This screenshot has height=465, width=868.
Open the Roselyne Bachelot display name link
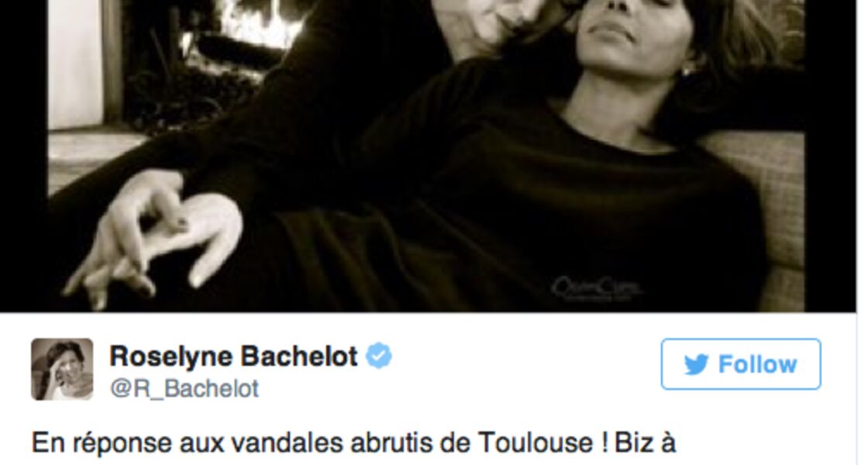233,356
